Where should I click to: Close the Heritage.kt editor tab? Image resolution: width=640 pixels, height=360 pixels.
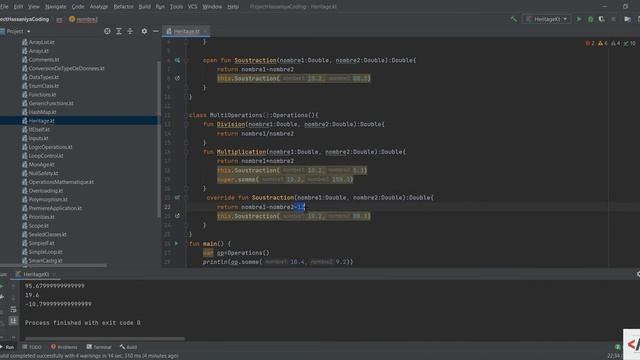[x=205, y=31]
